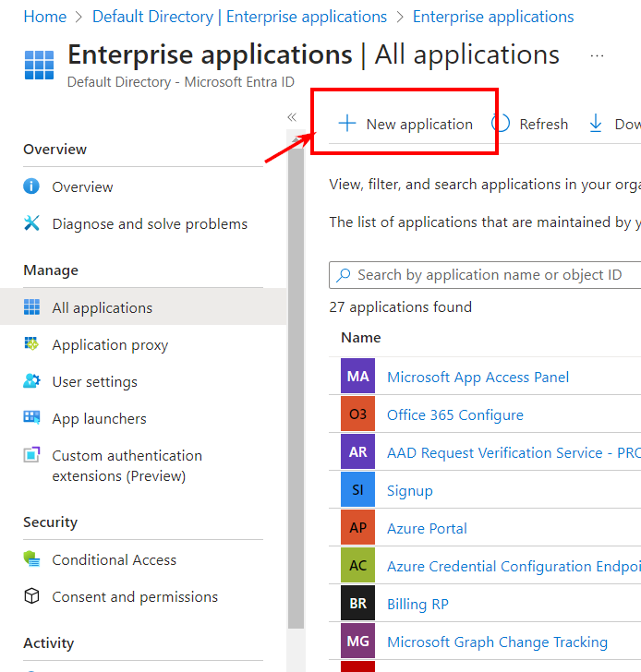Click the Consent and permissions cube icon
Image resolution: width=641 pixels, height=672 pixels.
point(31,596)
